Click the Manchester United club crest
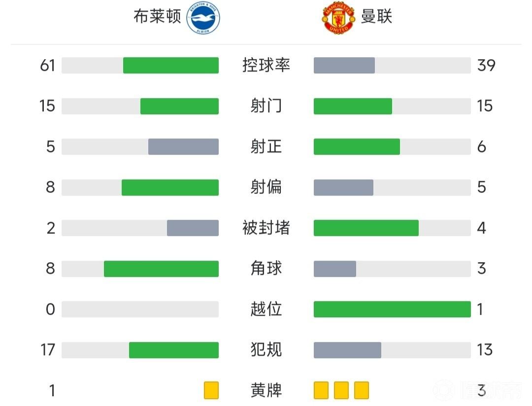This screenshot has height=406, width=532. click(x=338, y=18)
